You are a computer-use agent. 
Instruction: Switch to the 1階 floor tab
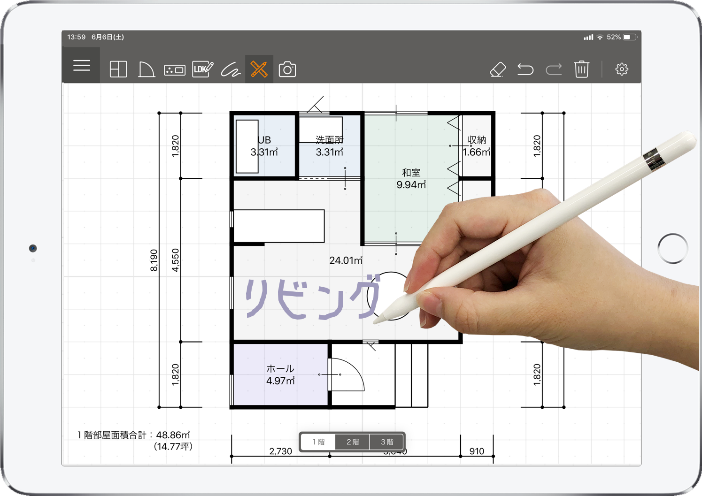(x=318, y=441)
